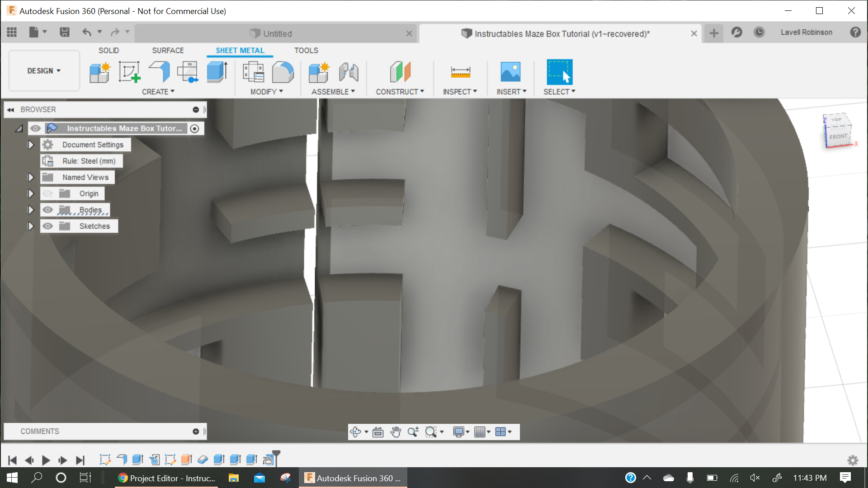This screenshot has width=868, height=488.
Task: Switch to the TOOLS tab
Action: tap(306, 51)
